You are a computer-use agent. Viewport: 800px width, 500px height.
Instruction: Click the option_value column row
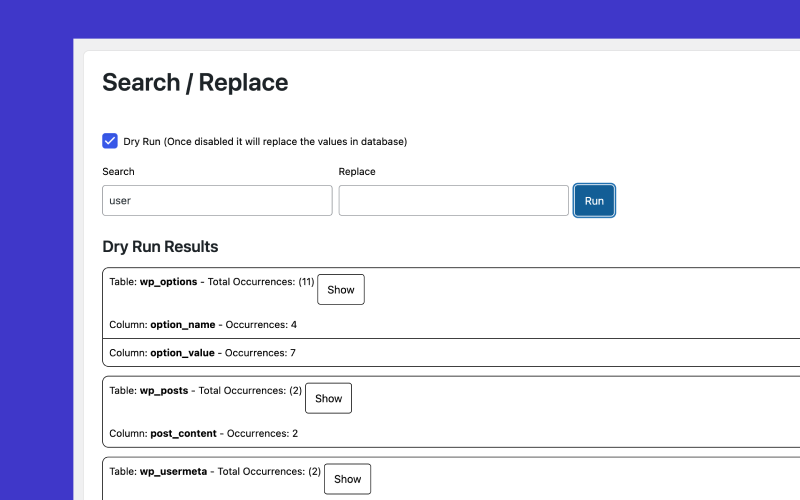203,352
